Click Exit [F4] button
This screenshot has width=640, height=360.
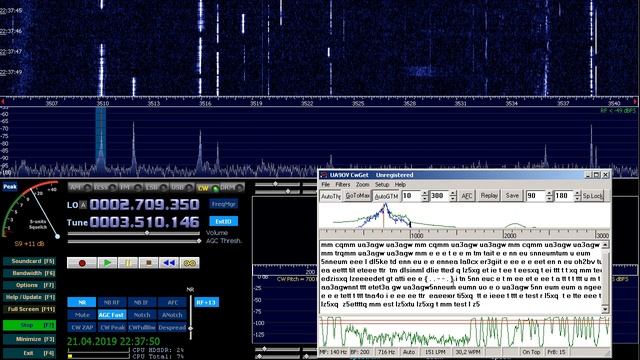[x=29, y=353]
